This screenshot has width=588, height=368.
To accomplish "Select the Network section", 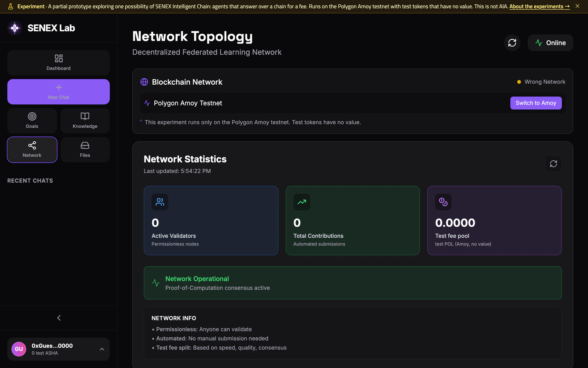I will tap(32, 150).
